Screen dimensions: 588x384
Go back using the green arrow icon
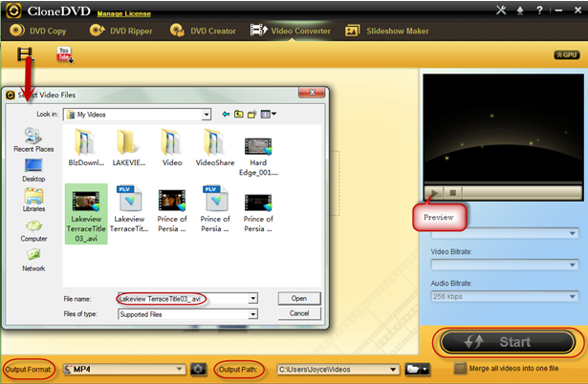pyautogui.click(x=226, y=114)
